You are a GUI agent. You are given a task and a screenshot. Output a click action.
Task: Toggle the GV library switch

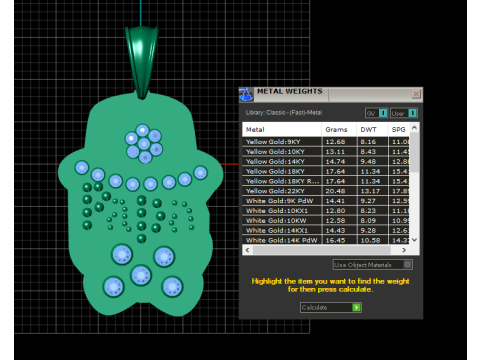coord(377,113)
